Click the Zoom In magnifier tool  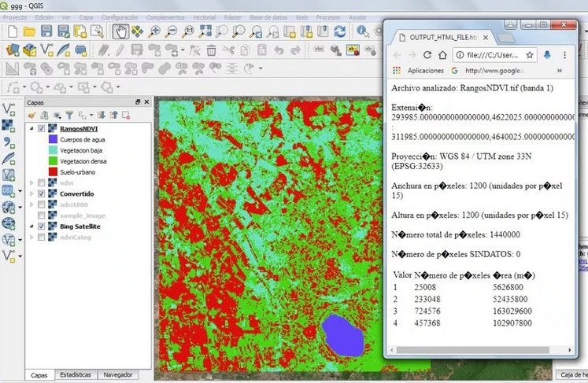click(x=155, y=31)
